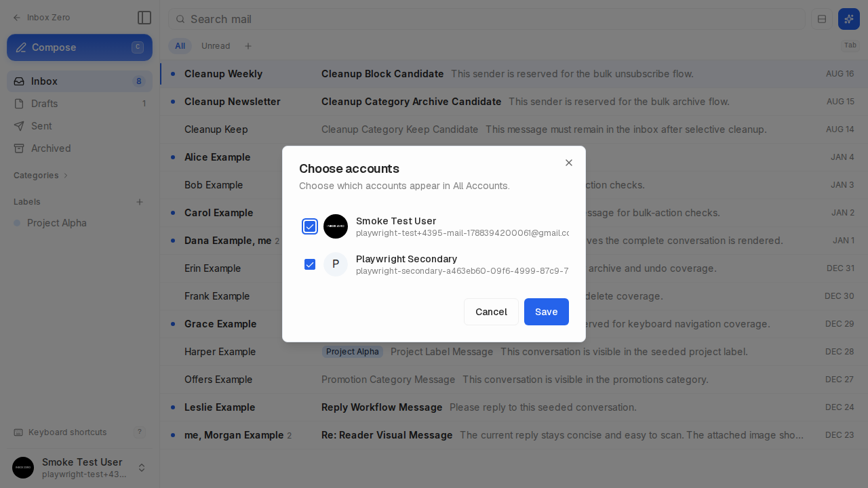Viewport: 868px width, 488px height.
Task: Save the account selection
Action: 547,312
